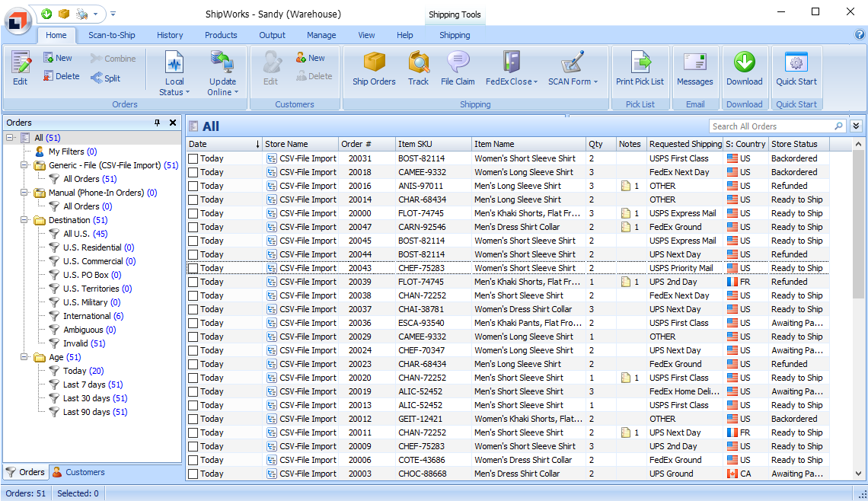868x501 pixels.
Task: Open the Shipping ribbon tab
Action: pyautogui.click(x=455, y=35)
